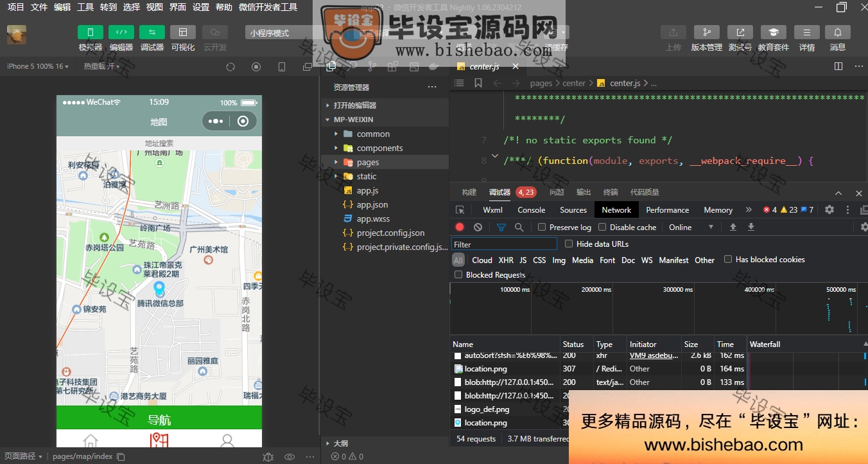
Task: Click the refresh simulator icon
Action: tap(230, 67)
